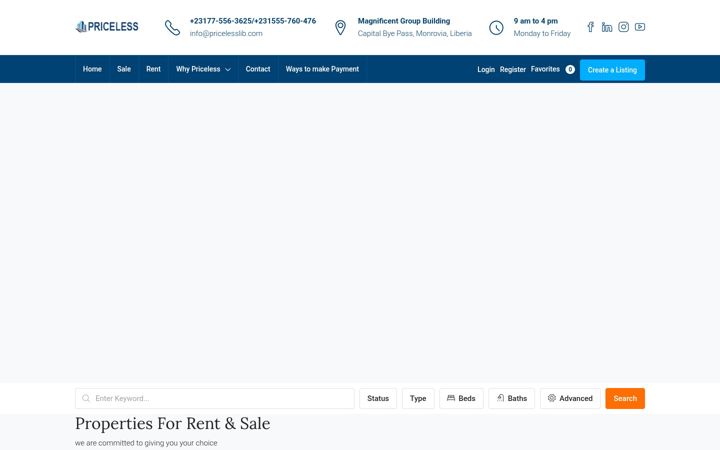720x450 pixels.
Task: Click the Monday to Friday text
Action: (542, 34)
